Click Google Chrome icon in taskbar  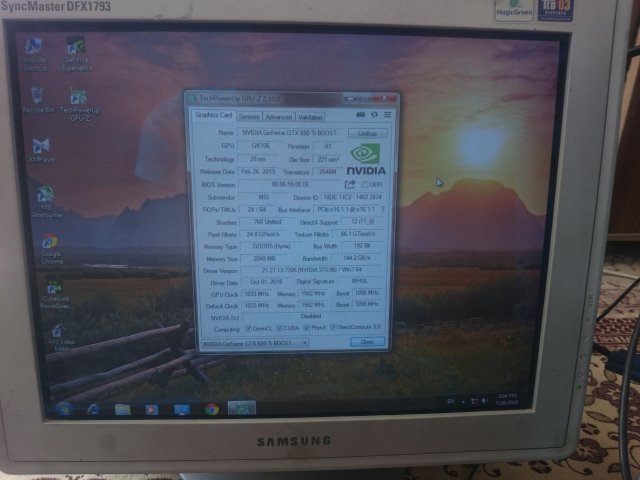[212, 409]
